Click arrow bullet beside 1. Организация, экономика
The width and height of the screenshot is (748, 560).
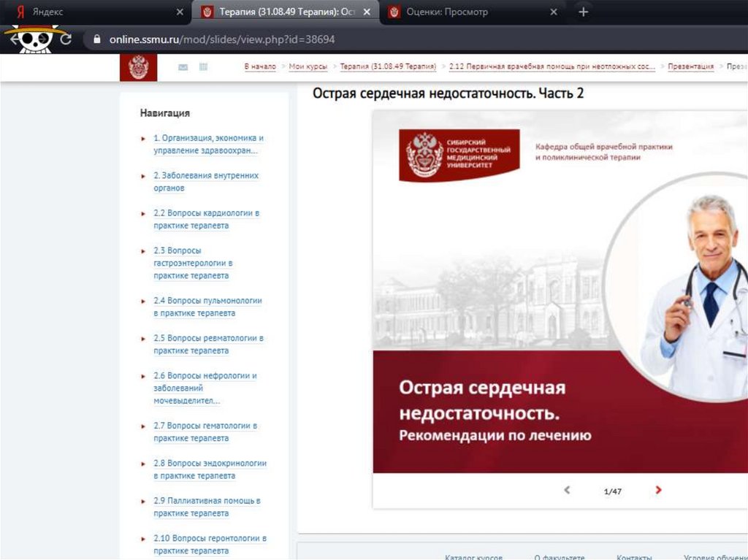pyautogui.click(x=142, y=139)
